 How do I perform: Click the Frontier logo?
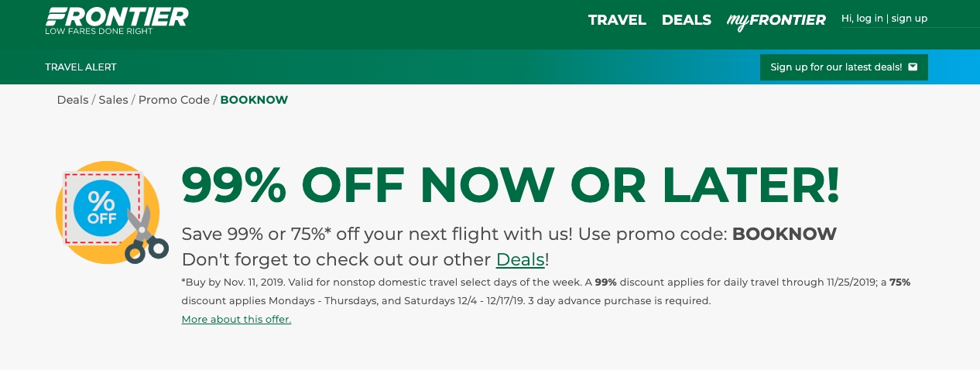pyautogui.click(x=116, y=20)
